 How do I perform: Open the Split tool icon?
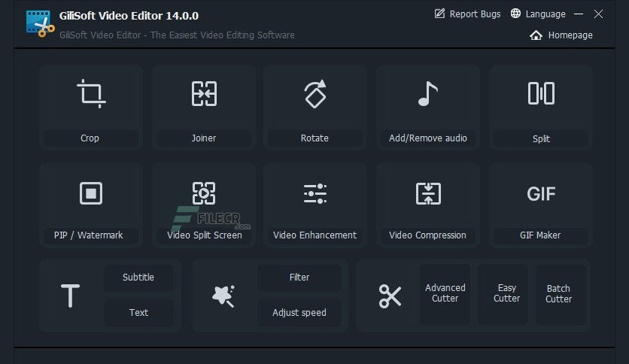point(541,93)
